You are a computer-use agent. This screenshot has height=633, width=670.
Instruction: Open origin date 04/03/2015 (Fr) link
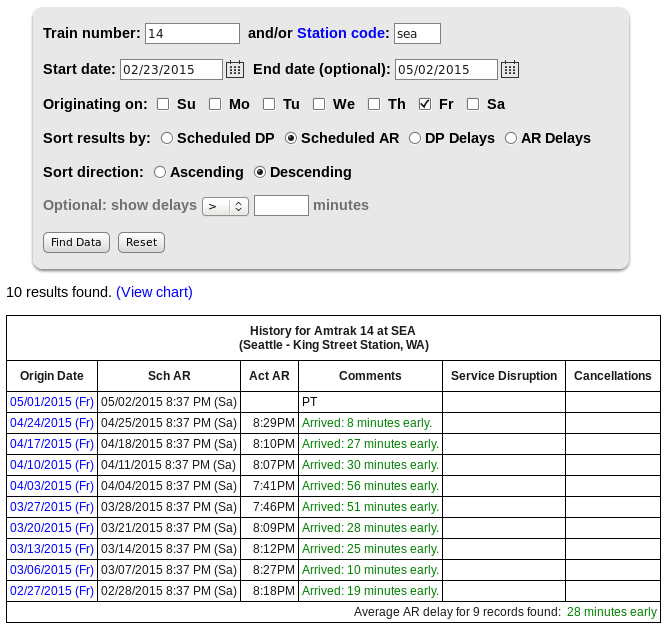[52, 486]
